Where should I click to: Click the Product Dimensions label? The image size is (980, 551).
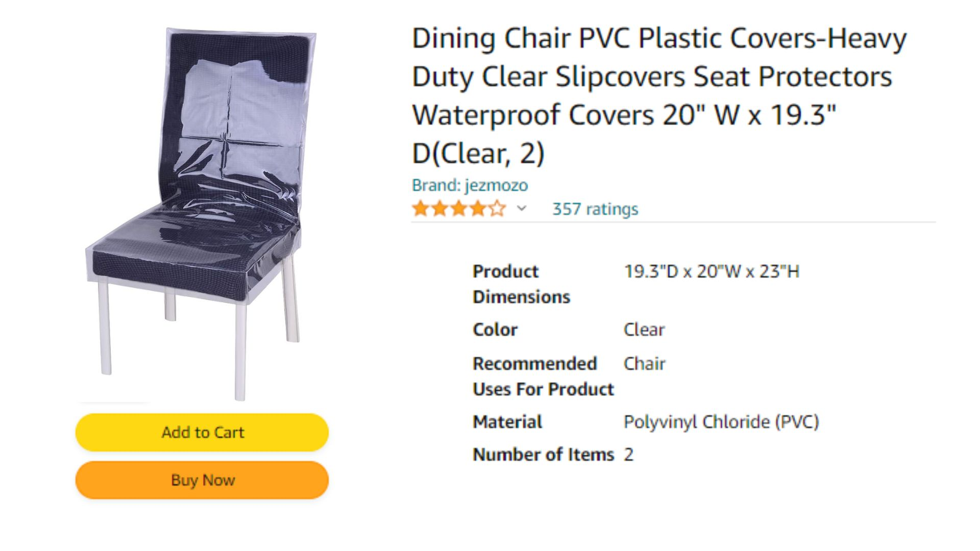point(521,284)
